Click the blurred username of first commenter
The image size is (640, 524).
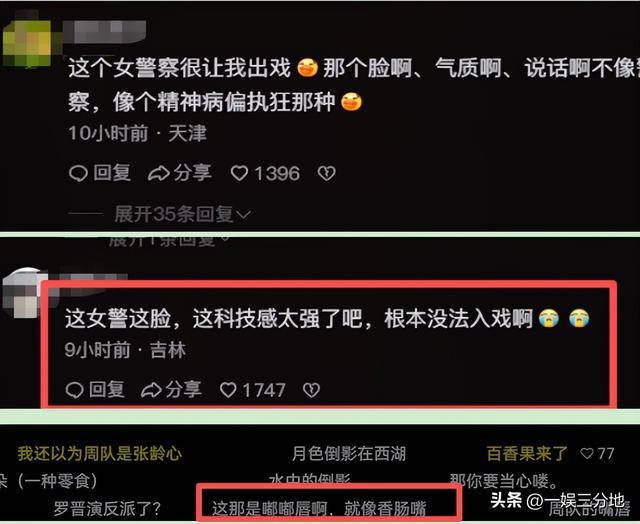pyautogui.click(x=105, y=31)
